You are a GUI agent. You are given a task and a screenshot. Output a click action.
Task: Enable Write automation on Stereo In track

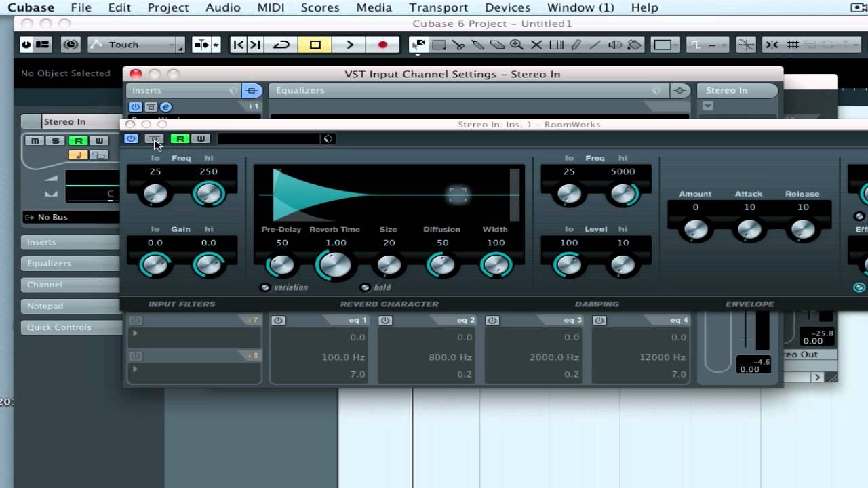pyautogui.click(x=99, y=140)
